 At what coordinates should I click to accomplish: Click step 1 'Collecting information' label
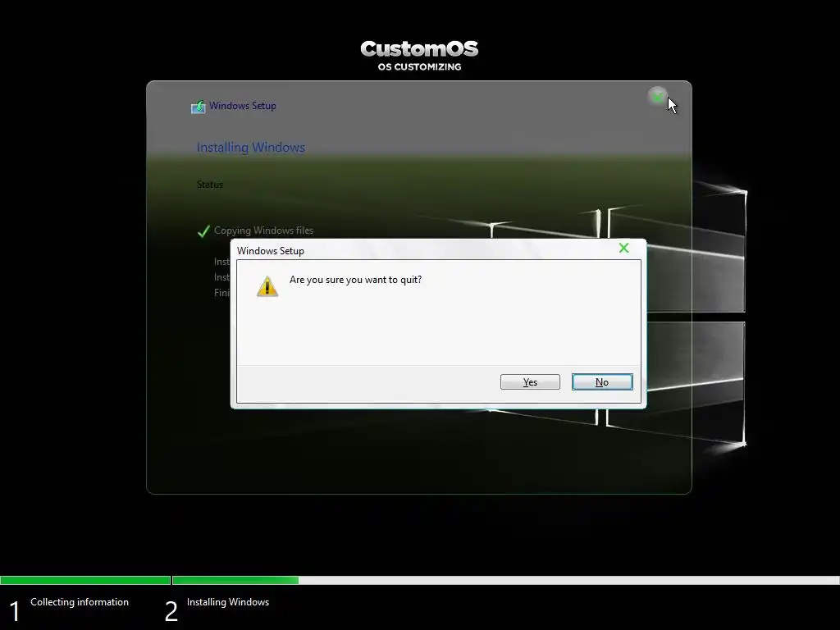tap(80, 602)
